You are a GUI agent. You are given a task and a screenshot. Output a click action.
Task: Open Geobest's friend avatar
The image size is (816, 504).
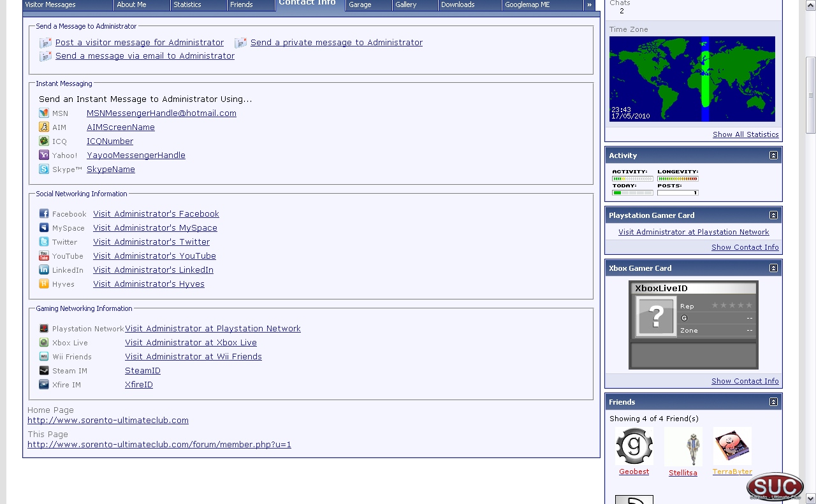tap(634, 446)
